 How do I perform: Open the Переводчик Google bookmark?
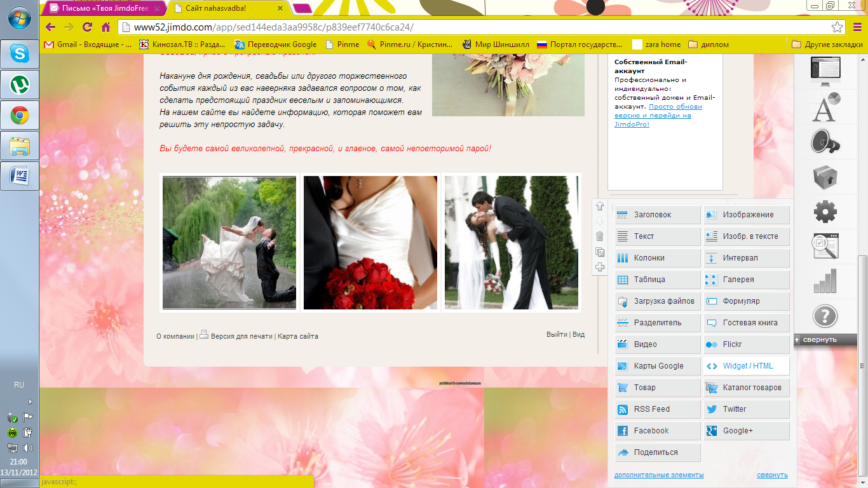point(275,44)
